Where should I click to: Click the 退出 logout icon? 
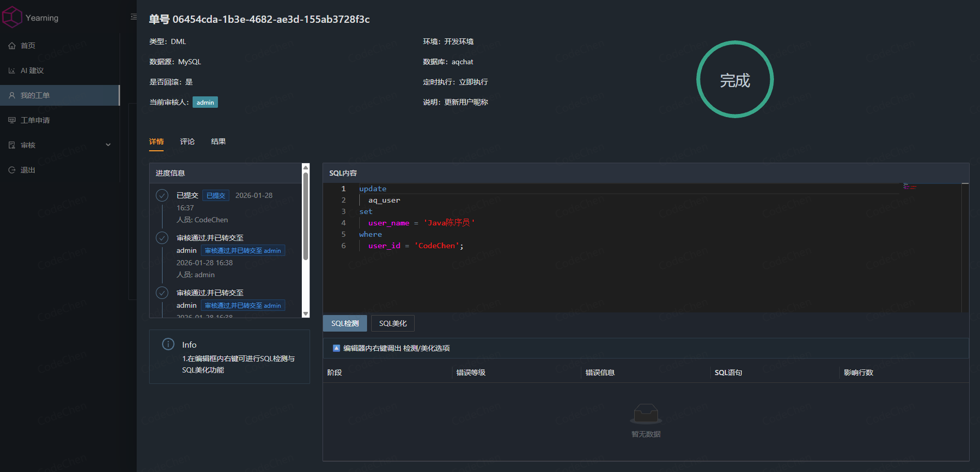pyautogui.click(x=12, y=170)
